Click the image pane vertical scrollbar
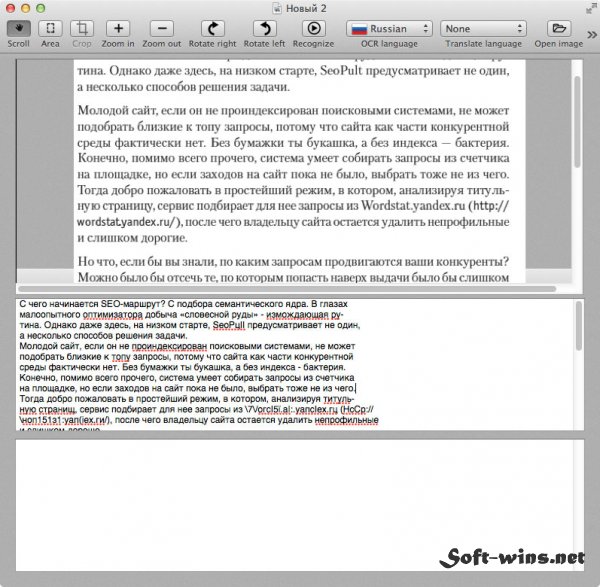600x587 pixels. 577,122
